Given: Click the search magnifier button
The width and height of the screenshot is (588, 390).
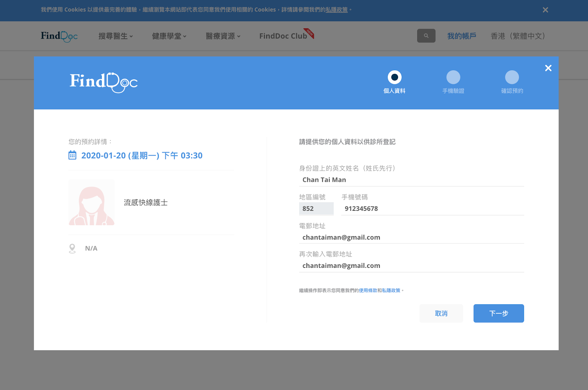Looking at the screenshot, I should pyautogui.click(x=426, y=36).
